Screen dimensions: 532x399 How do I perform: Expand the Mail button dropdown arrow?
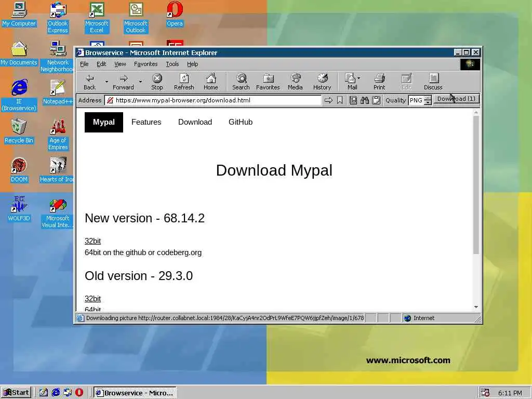(x=359, y=78)
